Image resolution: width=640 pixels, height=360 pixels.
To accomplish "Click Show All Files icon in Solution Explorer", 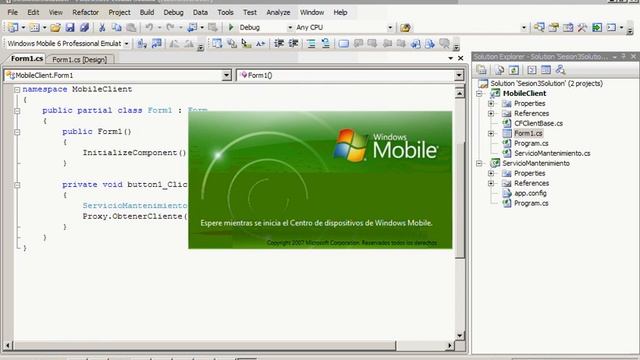I will coord(499,70).
